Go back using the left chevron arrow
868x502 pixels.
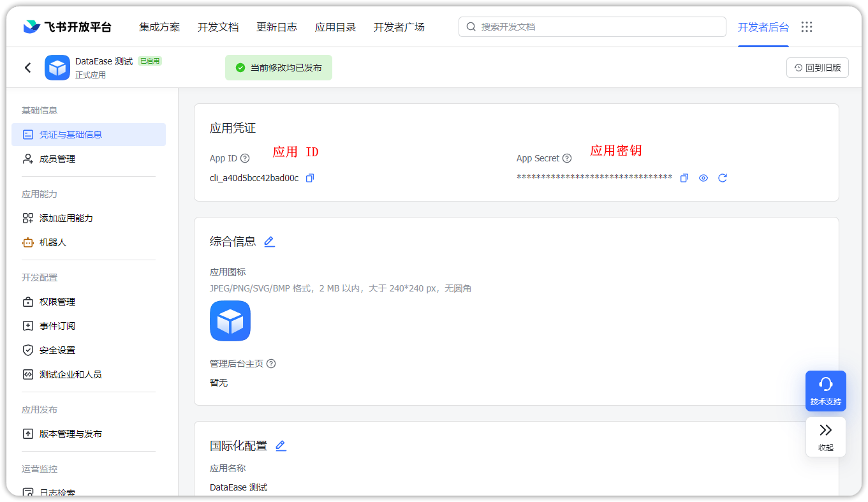coord(27,68)
